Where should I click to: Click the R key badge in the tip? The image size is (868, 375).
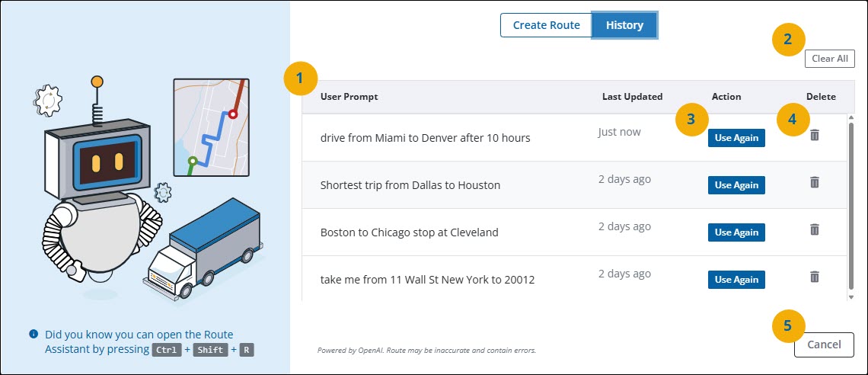(247, 350)
